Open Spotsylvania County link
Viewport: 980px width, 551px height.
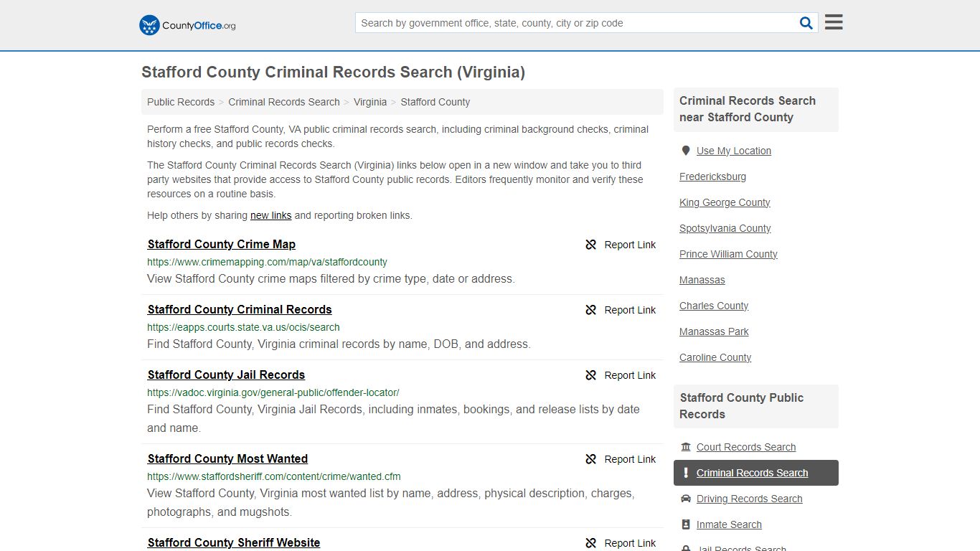click(x=725, y=228)
